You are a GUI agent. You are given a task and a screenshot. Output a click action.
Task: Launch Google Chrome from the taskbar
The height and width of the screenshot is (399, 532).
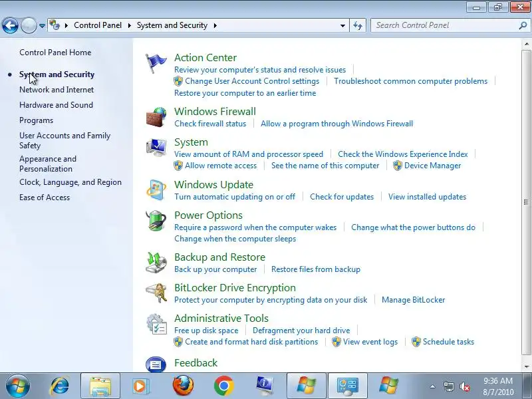pos(224,386)
